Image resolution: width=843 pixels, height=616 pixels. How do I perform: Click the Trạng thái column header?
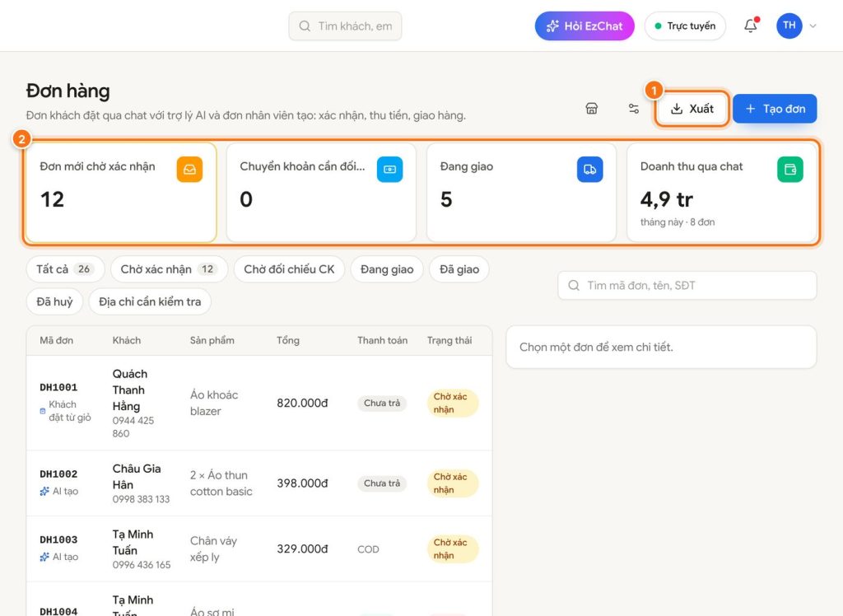(x=449, y=341)
